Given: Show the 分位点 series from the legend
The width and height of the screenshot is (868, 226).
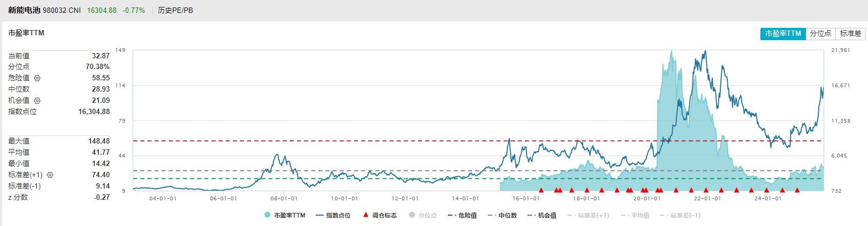Looking at the screenshot, I should pos(423,215).
